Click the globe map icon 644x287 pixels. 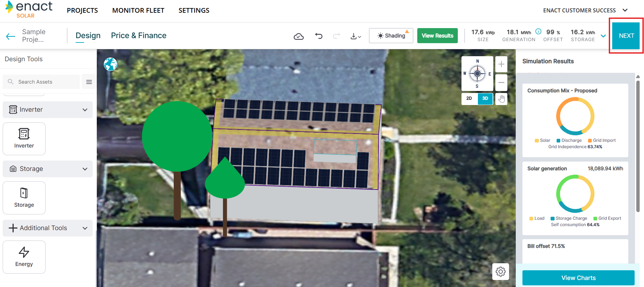110,64
